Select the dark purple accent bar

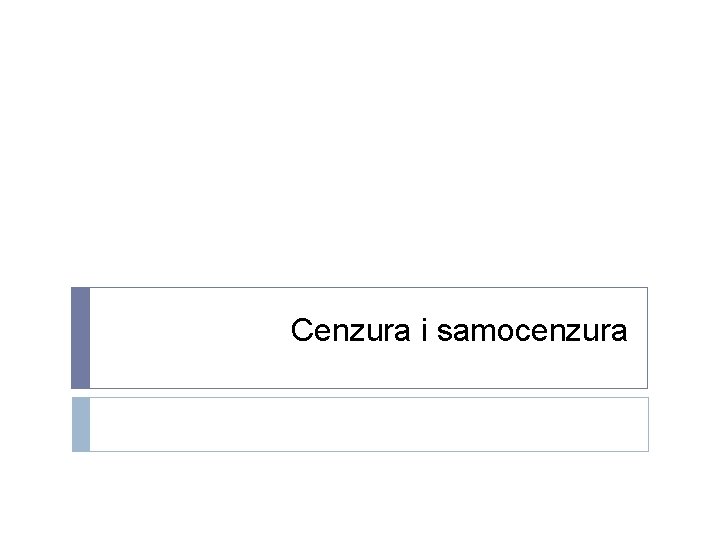[x=81, y=338]
